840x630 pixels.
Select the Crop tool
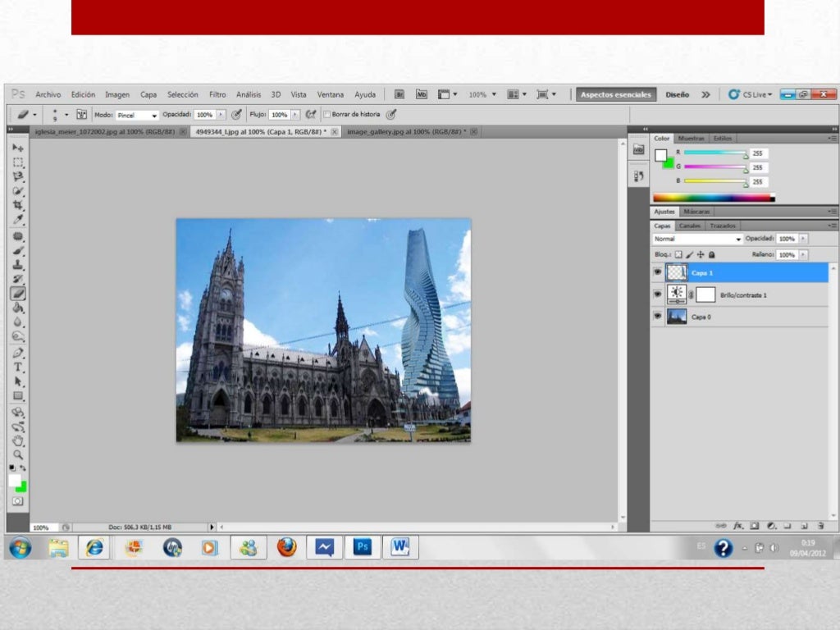pos(18,205)
